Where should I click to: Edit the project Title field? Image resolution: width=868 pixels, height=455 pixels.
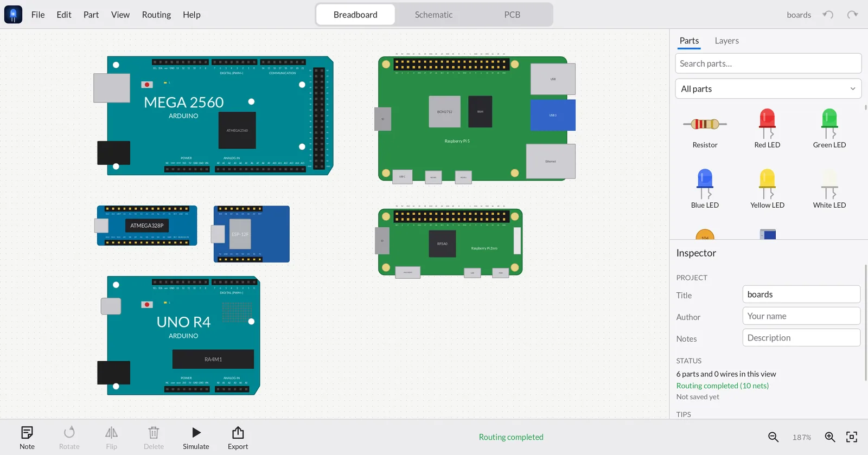[x=801, y=294]
